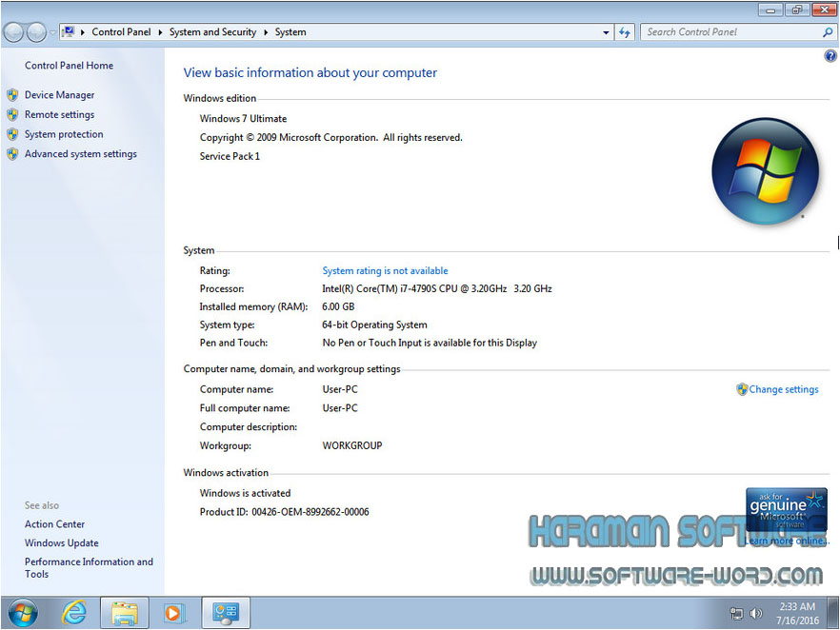Select the System and Security breadcrumb
Image resolution: width=840 pixels, height=630 pixels.
tap(212, 32)
